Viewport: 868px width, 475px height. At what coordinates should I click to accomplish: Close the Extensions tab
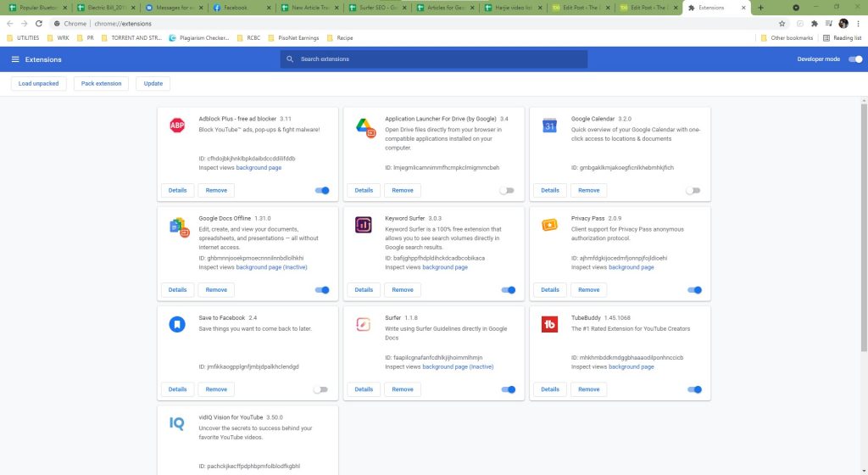pos(743,8)
